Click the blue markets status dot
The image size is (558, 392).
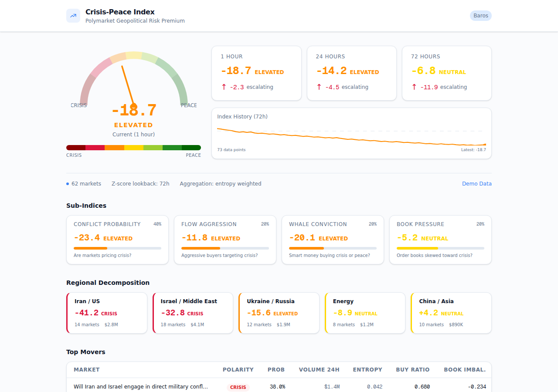pyautogui.click(x=68, y=184)
